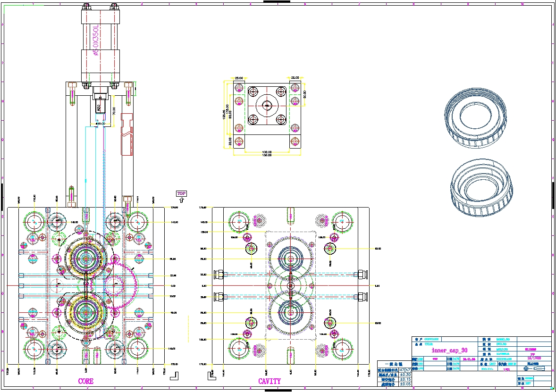556x392 pixels.
Task: Click the magenta CORE view label
Action: [86, 381]
